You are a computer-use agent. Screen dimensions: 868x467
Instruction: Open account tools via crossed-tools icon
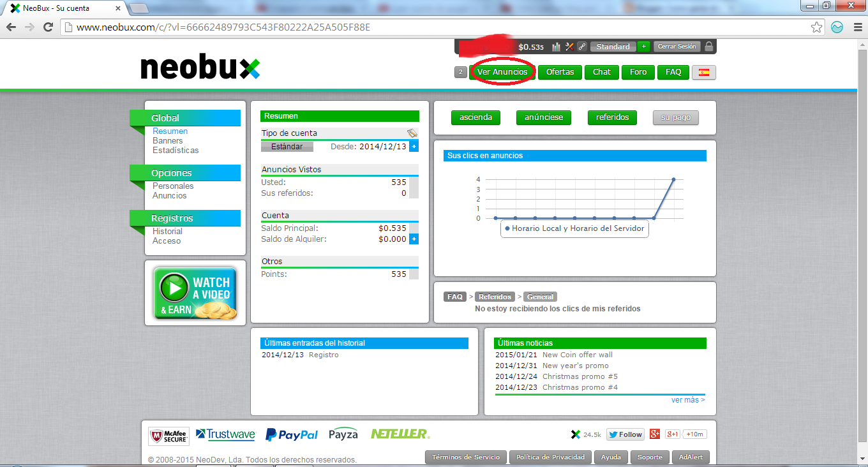[570, 47]
